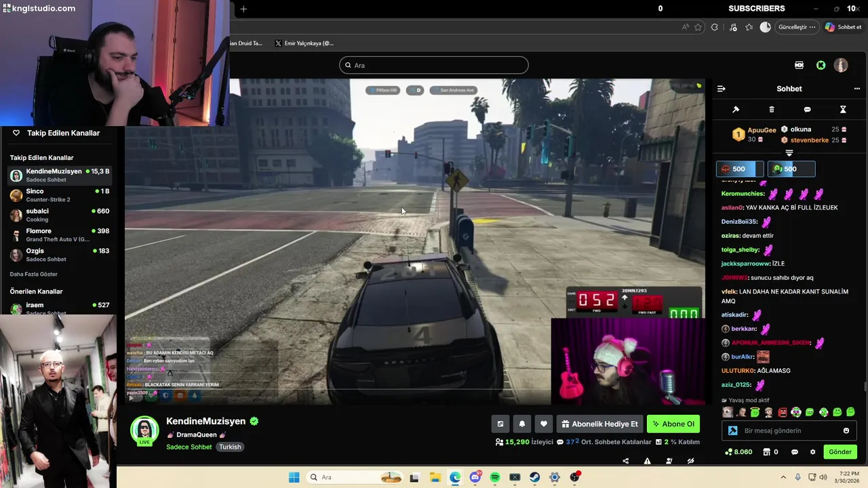Click the Turkish language tag
This screenshot has width=868, height=488.
230,447
